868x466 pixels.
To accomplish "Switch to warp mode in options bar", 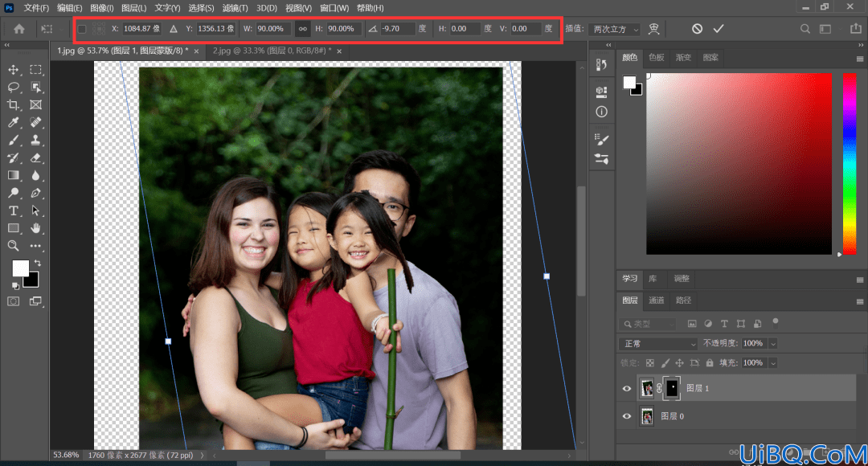I will [x=653, y=29].
